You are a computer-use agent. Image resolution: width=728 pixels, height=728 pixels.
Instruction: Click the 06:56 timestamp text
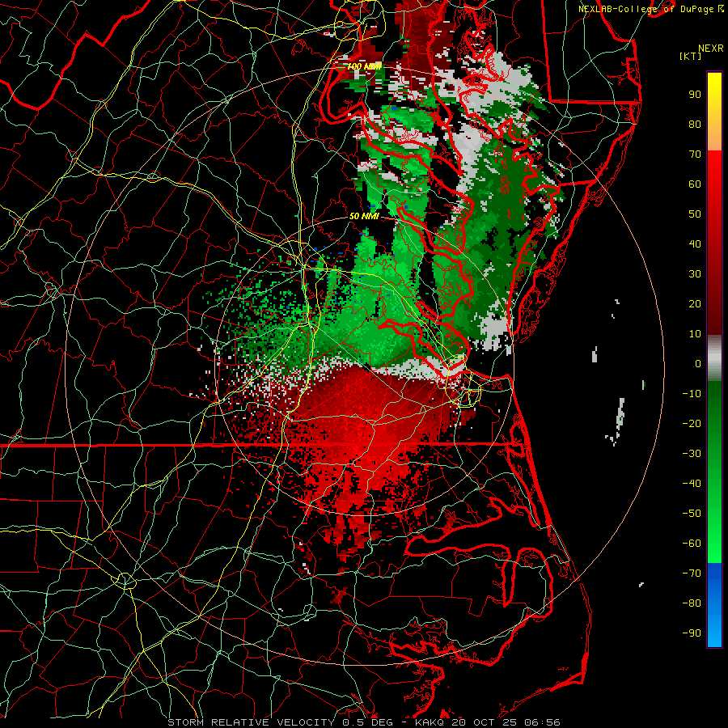(542, 722)
